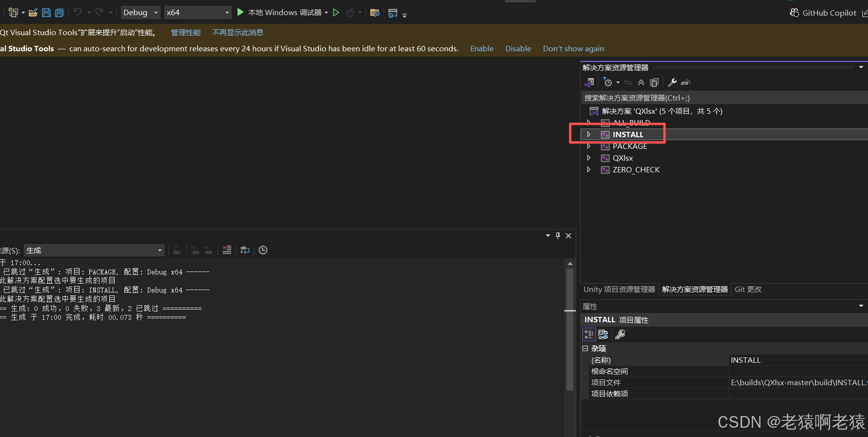
Task: Select the PACKAGE project
Action: (x=630, y=146)
